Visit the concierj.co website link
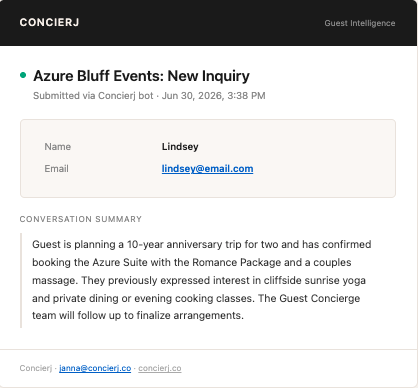The width and height of the screenshot is (418, 388). click(160, 368)
